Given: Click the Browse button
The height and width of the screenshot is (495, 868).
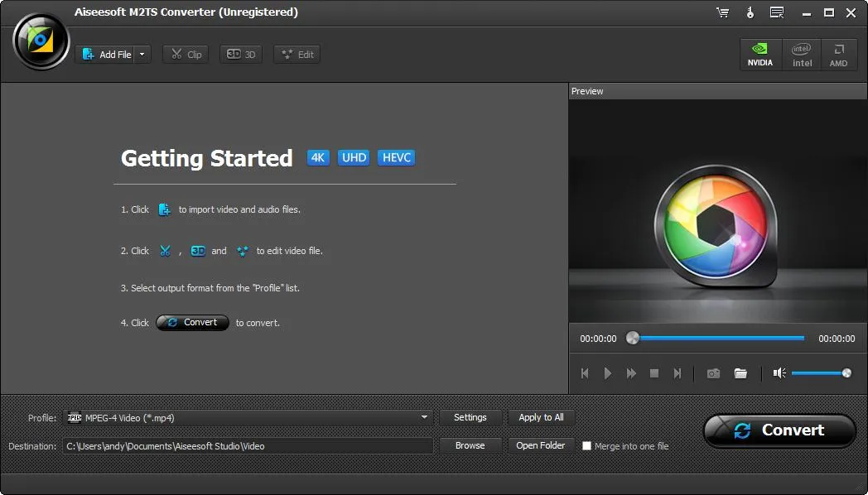Looking at the screenshot, I should (x=470, y=446).
